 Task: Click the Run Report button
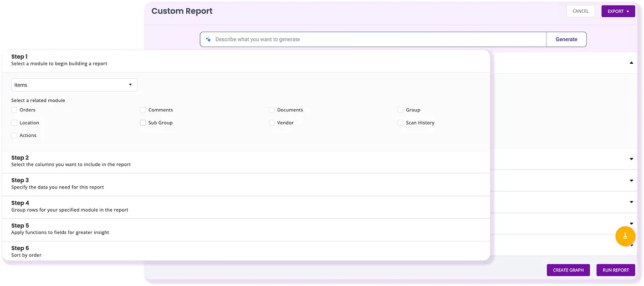pos(616,270)
